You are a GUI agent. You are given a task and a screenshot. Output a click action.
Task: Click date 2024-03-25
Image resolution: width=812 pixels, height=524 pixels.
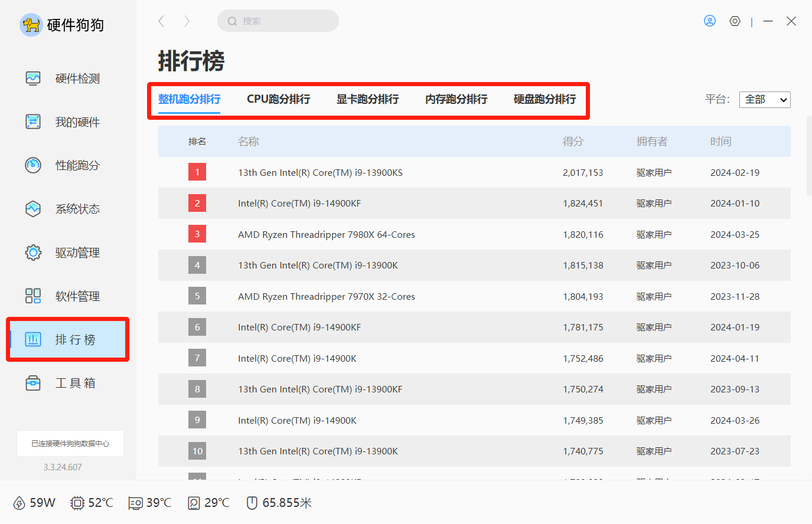point(735,235)
